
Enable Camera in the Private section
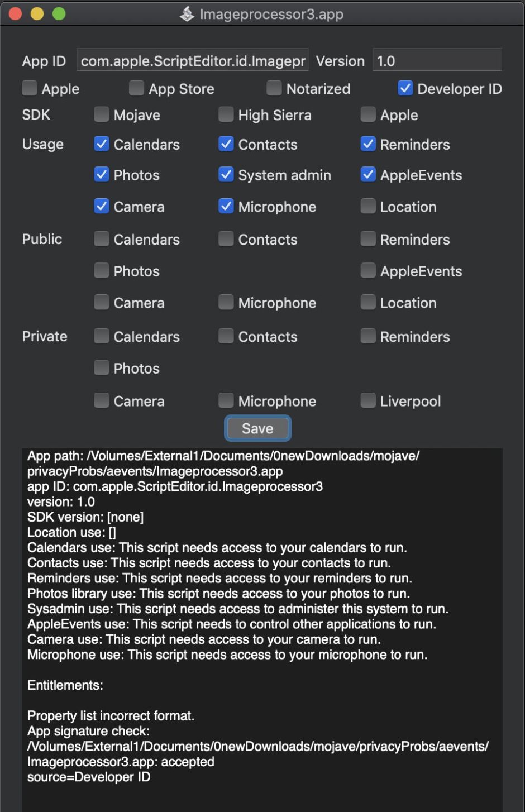(x=101, y=400)
